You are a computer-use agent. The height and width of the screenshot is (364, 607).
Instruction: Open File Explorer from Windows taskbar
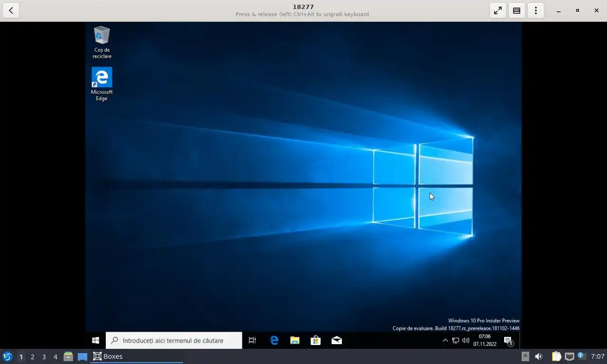point(295,340)
